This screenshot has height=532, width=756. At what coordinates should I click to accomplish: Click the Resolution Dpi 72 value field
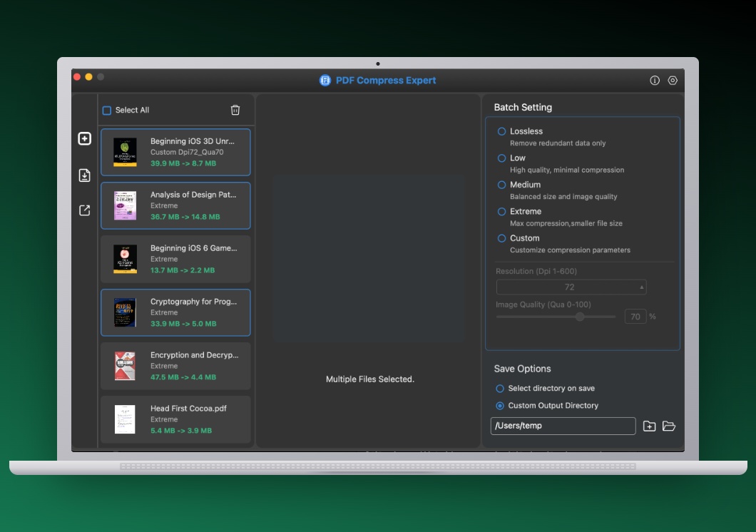(x=571, y=287)
